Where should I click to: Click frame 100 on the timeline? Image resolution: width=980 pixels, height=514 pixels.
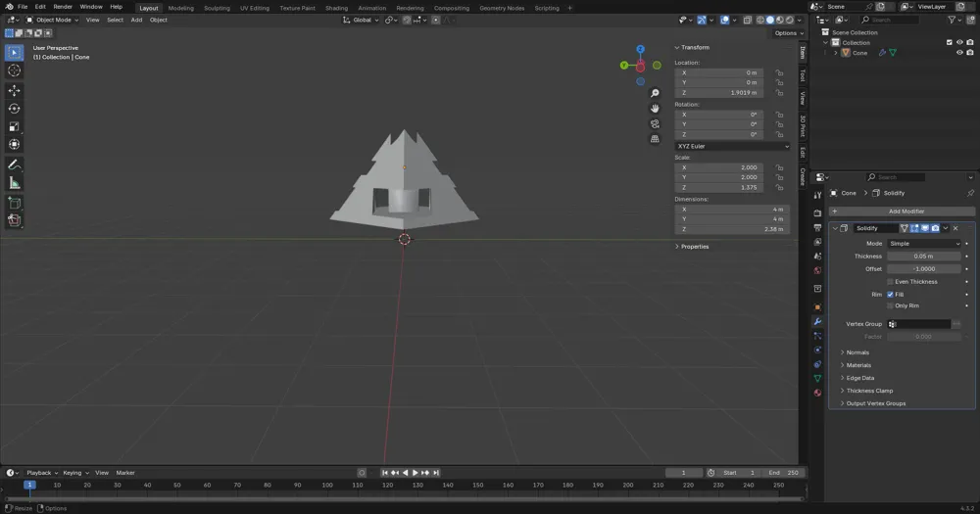tap(327, 486)
